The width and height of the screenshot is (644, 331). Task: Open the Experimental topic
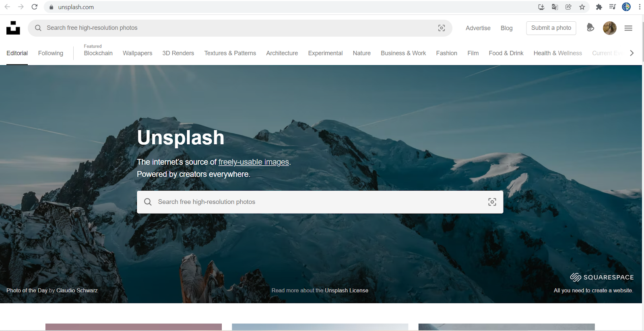click(x=325, y=53)
